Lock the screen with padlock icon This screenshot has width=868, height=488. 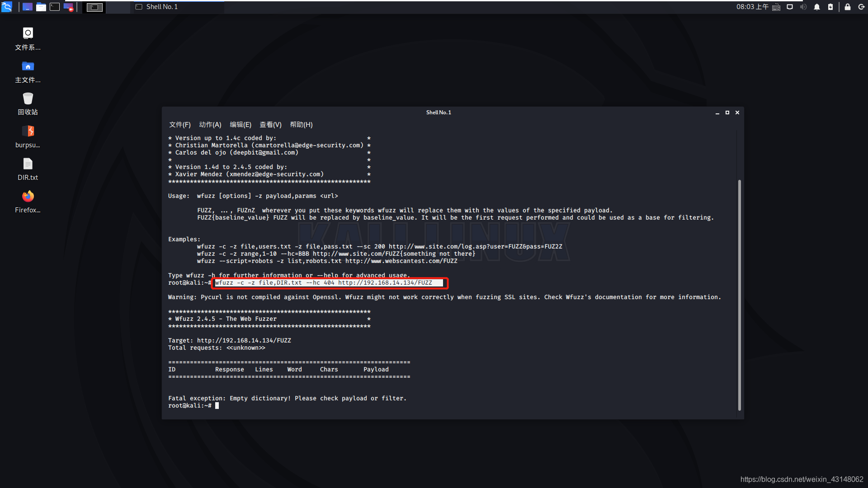[848, 7]
